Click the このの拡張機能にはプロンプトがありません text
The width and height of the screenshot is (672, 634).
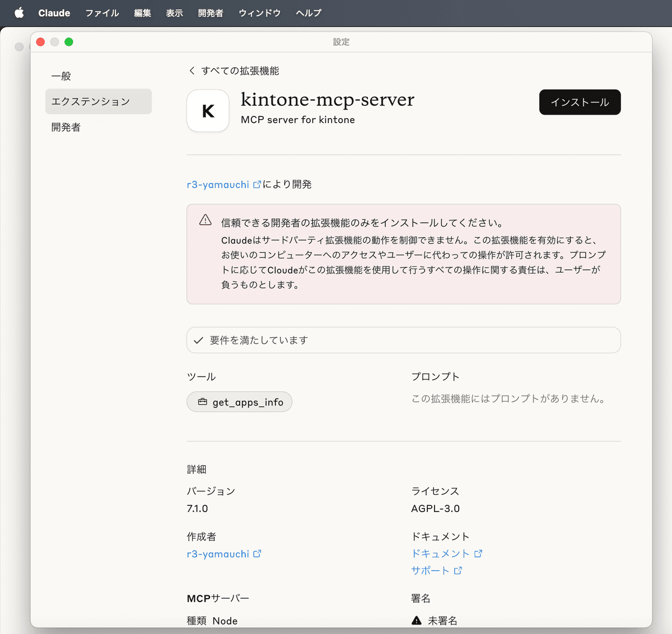point(508,399)
